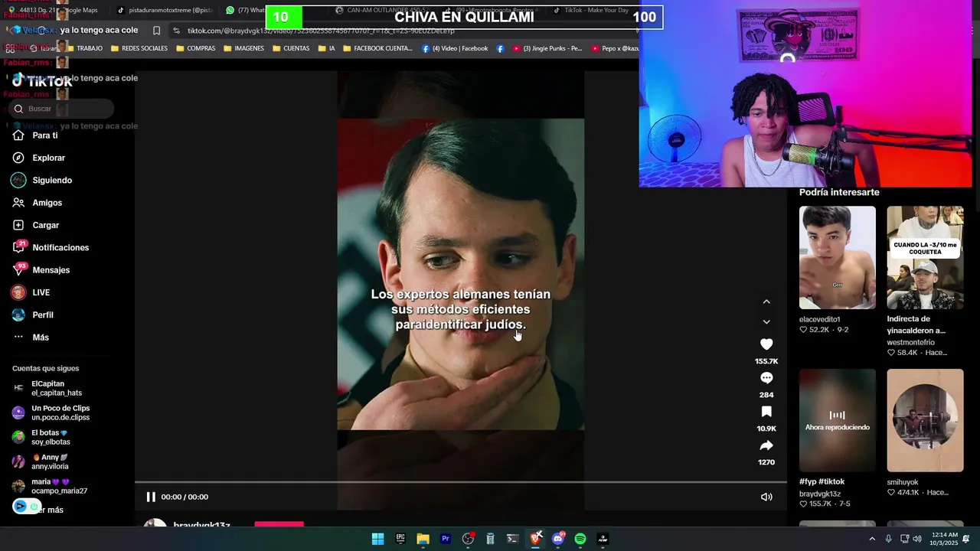
Task: Open the Windows Start menu
Action: point(377,539)
